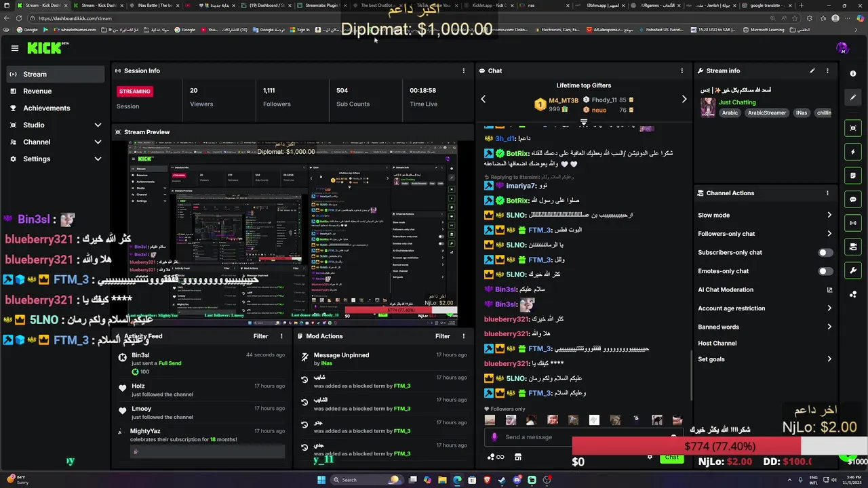
Task: Show next top gifters with right arrow
Action: pyautogui.click(x=684, y=99)
